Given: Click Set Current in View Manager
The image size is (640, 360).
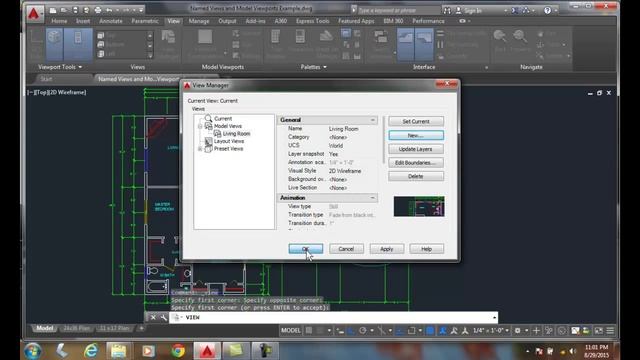Looking at the screenshot, I should pos(416,122).
